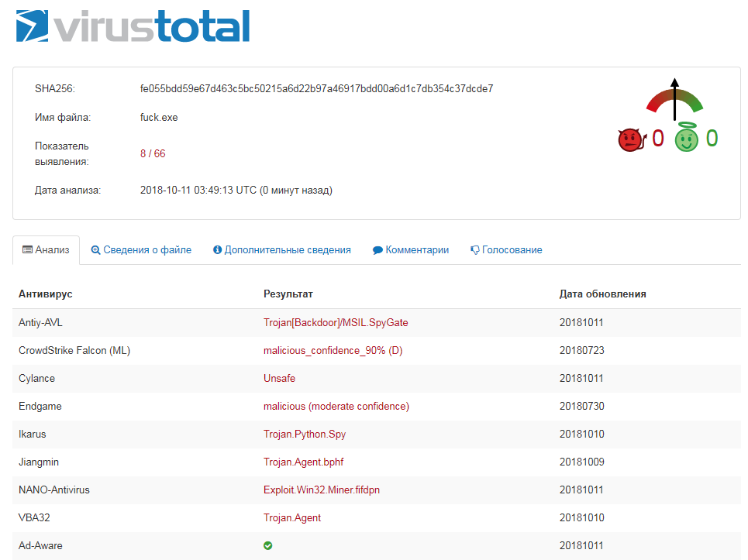Click Exploit.Win32.Miner.fifdpn result
Image resolution: width=748 pixels, height=560 pixels.
click(x=322, y=490)
